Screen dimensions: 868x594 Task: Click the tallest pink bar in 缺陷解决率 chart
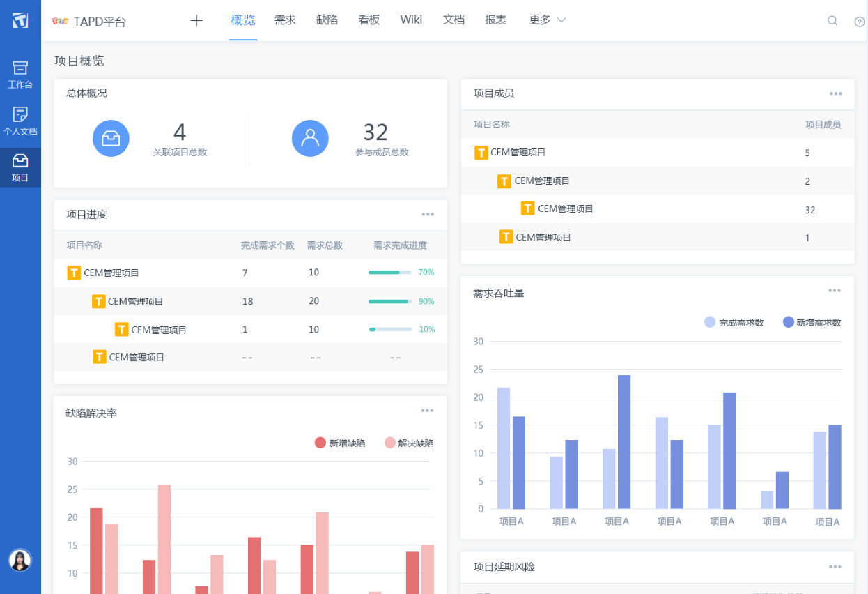point(164,540)
